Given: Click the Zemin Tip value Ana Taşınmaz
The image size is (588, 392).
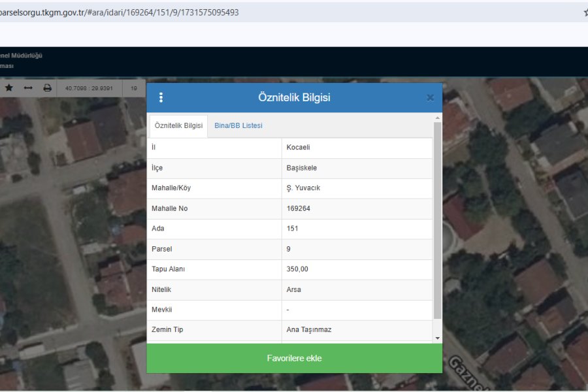Looking at the screenshot, I should click(308, 330).
